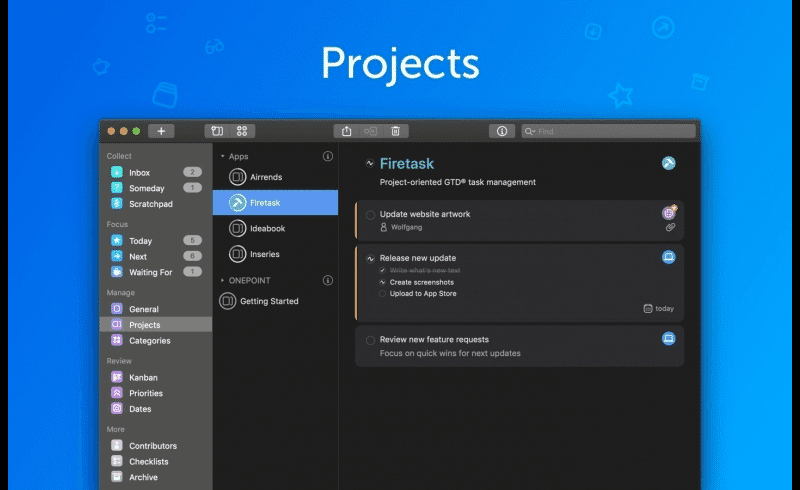Open attachment paperclip on Update website artwork
The height and width of the screenshot is (490, 800).
tap(670, 227)
